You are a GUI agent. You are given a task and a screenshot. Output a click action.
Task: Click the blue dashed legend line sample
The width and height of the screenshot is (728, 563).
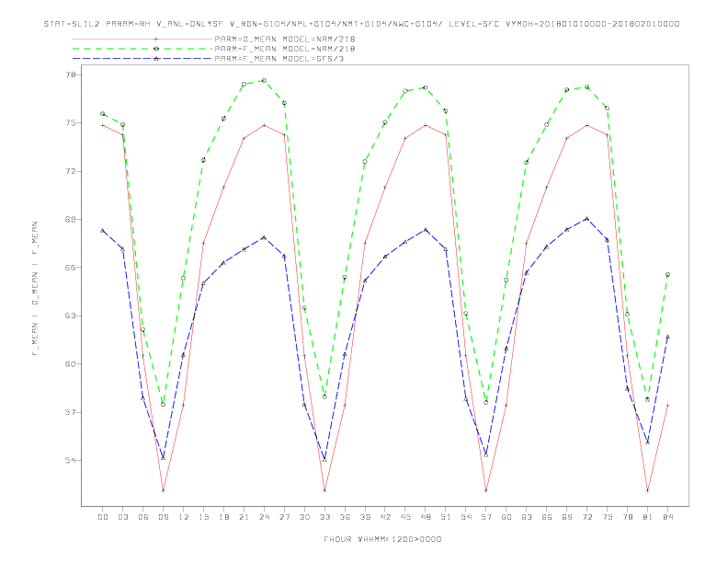142,59
